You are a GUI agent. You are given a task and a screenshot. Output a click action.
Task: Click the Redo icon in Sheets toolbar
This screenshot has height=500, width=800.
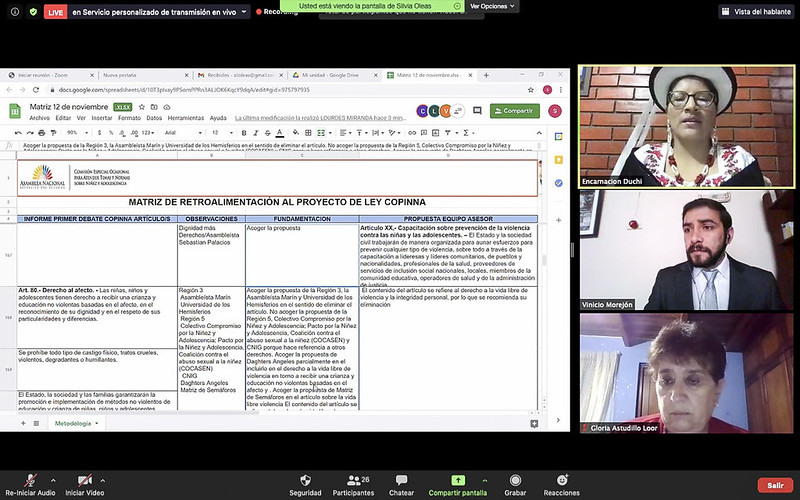coord(30,133)
